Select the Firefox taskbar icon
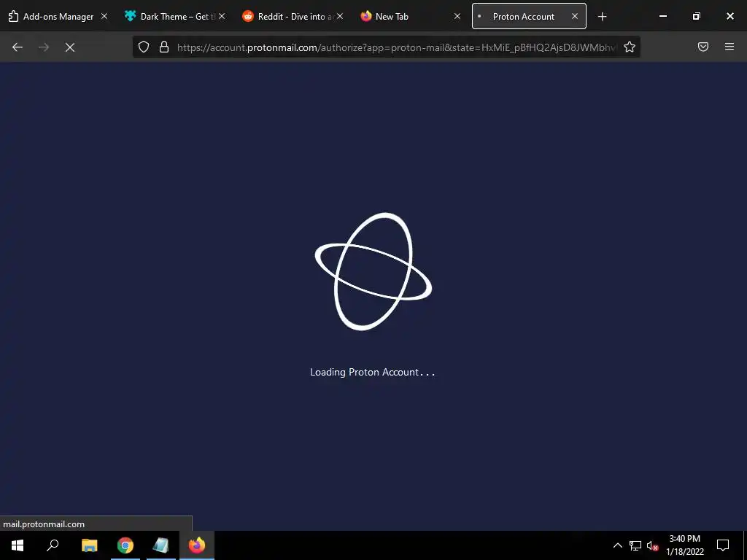747x560 pixels. coord(197,545)
